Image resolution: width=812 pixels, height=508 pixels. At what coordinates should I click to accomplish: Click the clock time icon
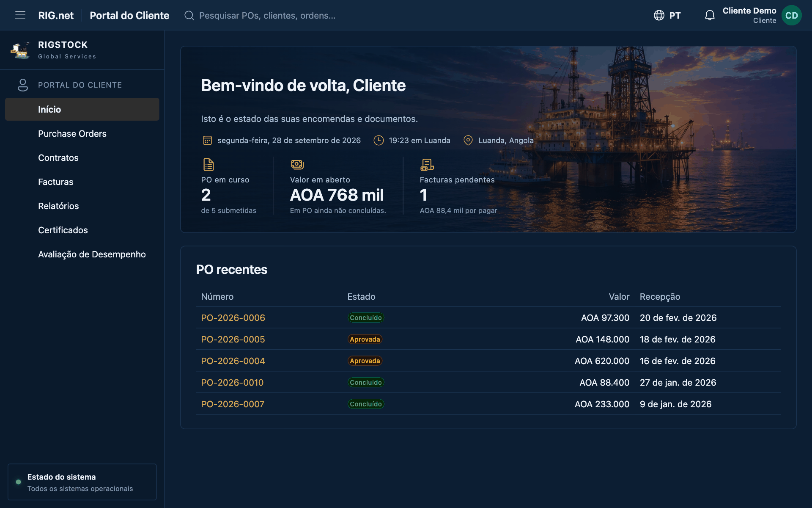pyautogui.click(x=379, y=140)
